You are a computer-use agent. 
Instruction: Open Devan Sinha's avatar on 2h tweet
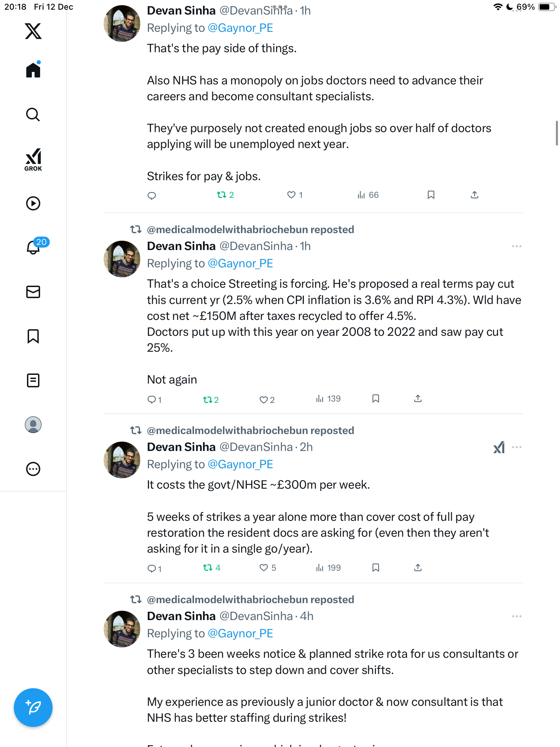point(122,460)
